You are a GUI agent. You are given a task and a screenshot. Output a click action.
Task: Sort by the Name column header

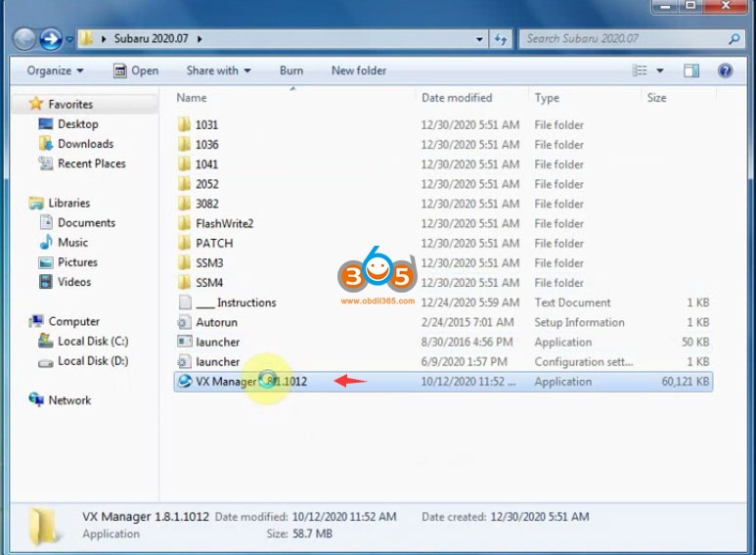coord(192,98)
